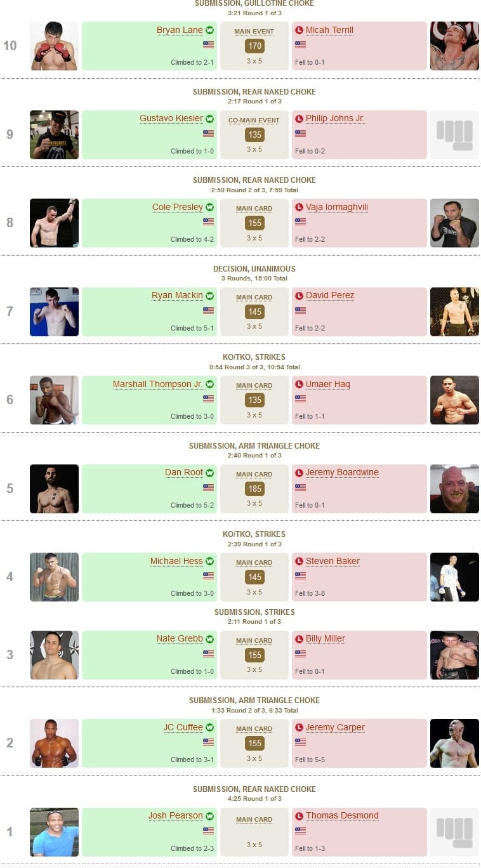Click the Co-Main Event label for fight 9
This screenshot has height=868, width=481.
click(254, 121)
